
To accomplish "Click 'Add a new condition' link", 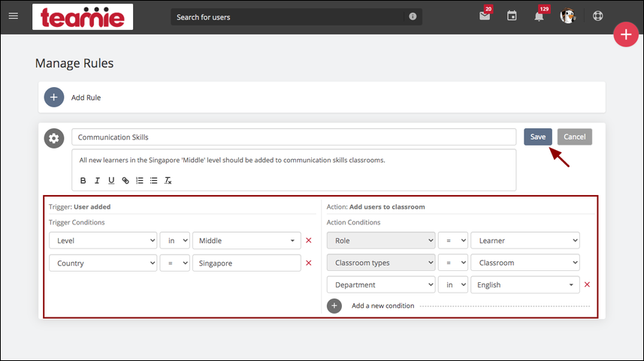I will [x=382, y=305].
